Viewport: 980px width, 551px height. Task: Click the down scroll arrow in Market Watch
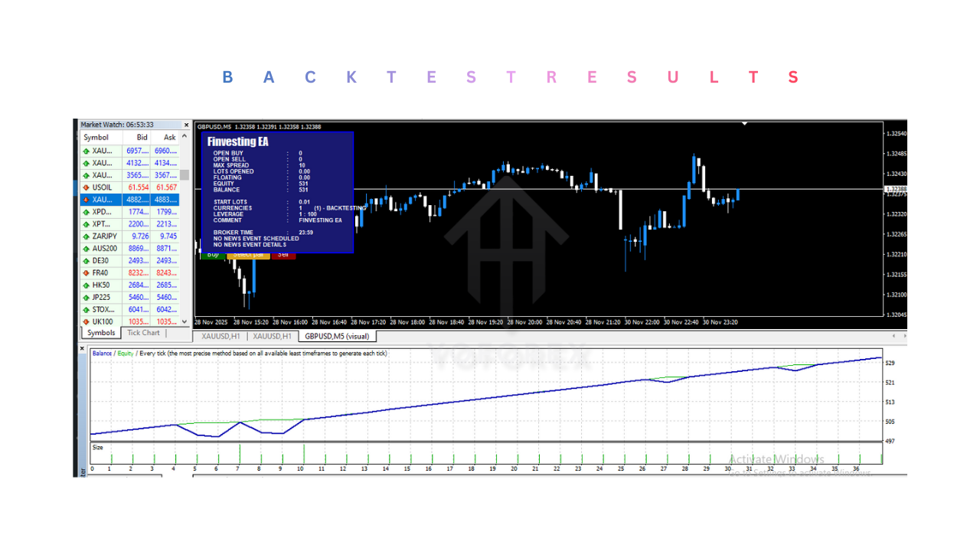pyautogui.click(x=186, y=321)
